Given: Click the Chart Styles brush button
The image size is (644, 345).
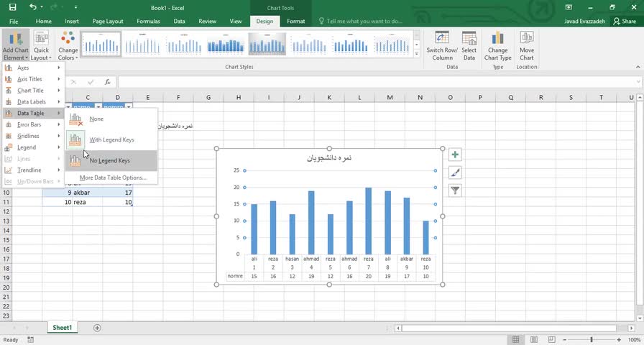Looking at the screenshot, I should point(455,172).
